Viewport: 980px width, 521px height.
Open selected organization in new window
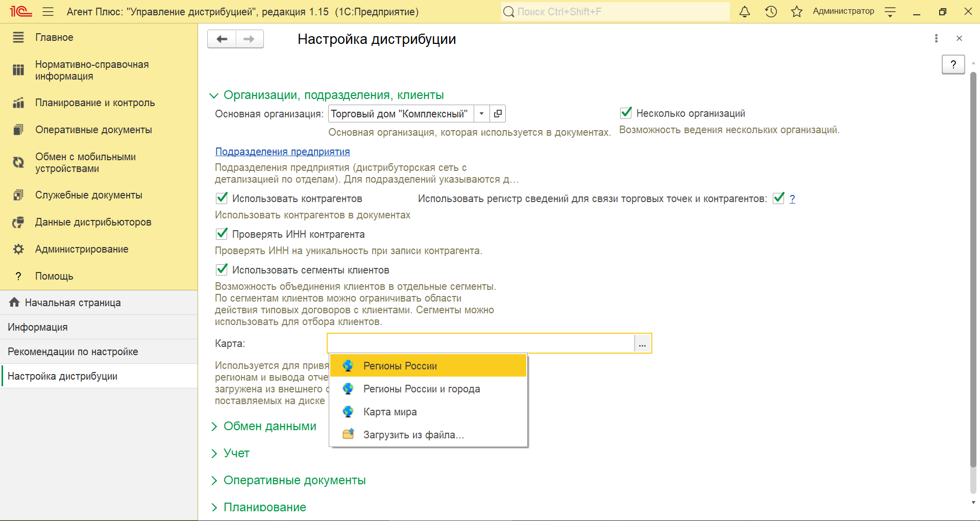point(498,113)
